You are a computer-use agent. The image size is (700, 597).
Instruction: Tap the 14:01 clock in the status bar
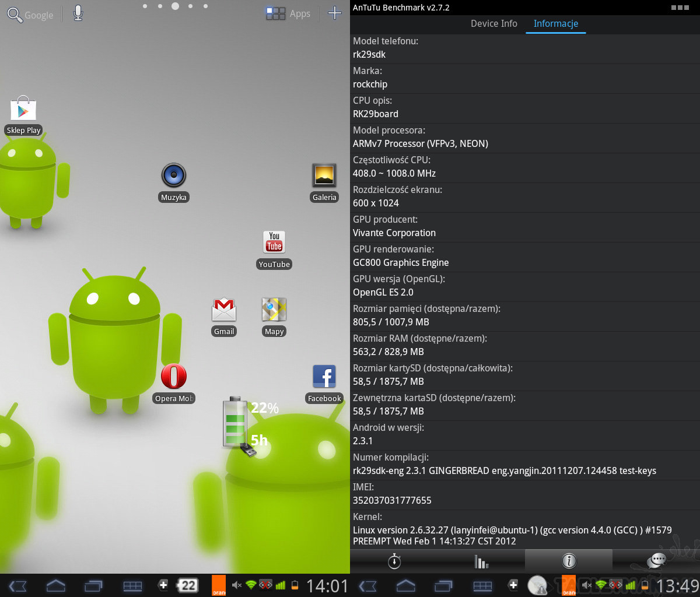coord(327,585)
